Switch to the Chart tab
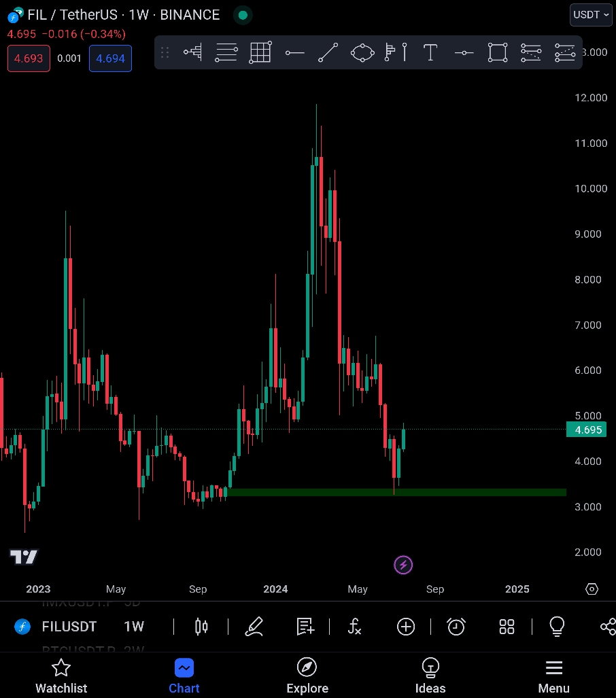Image resolution: width=616 pixels, height=698 pixels. point(184,677)
